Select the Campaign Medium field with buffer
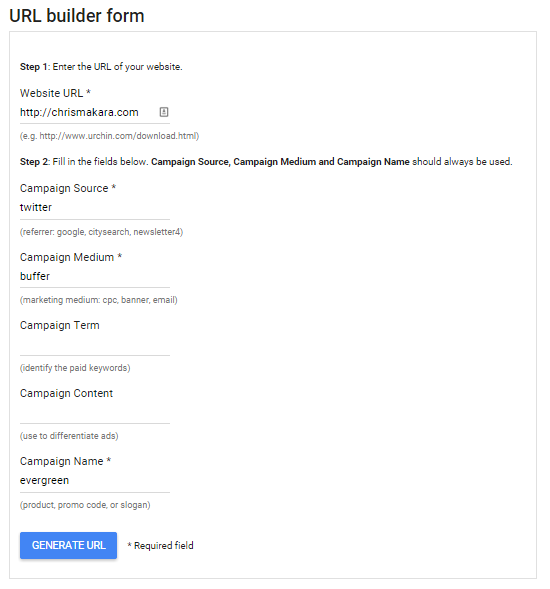This screenshot has width=550, height=589. point(95,276)
